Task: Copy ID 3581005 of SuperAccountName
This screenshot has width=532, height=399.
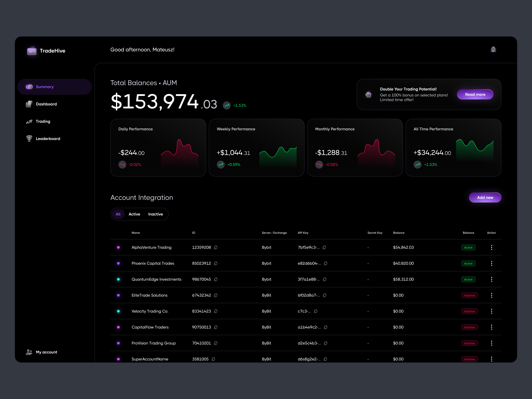Action: pos(213,359)
